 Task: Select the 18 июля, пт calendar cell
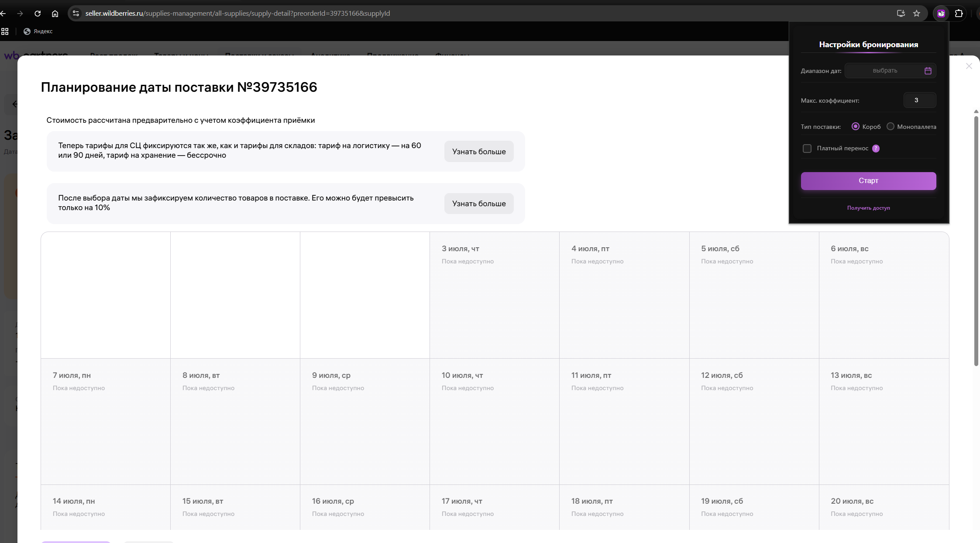(x=624, y=507)
